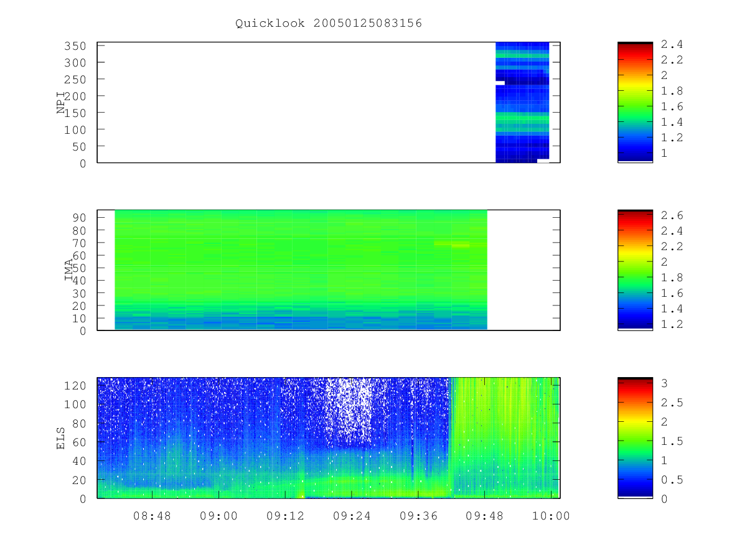
Task: Click the title 'Quicklook 20050125083156'
Action: tap(329, 24)
